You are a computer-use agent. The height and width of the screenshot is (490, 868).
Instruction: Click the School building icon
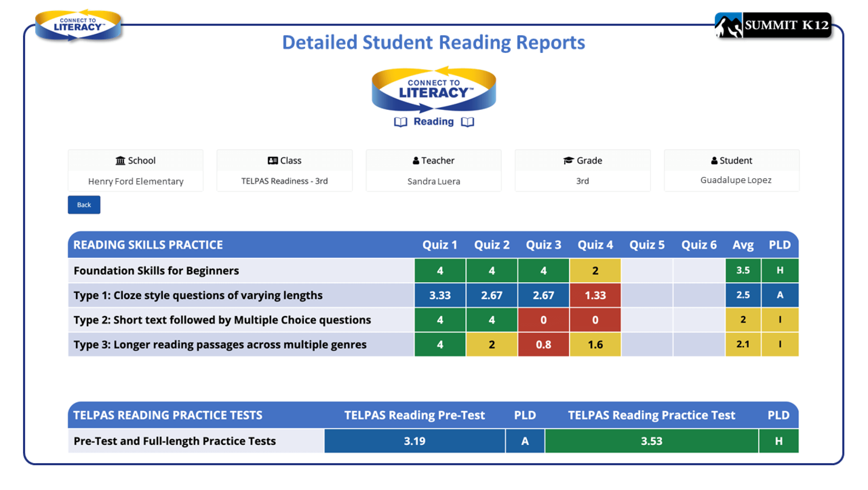120,161
